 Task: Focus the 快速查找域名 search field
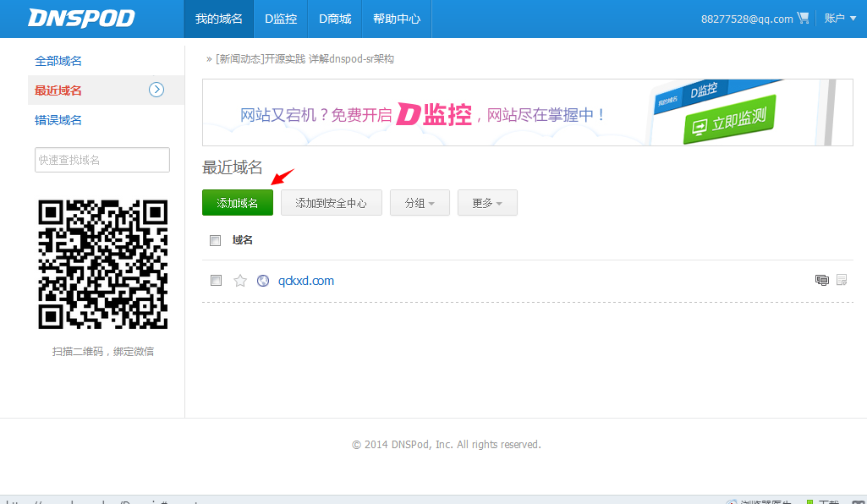coord(102,160)
